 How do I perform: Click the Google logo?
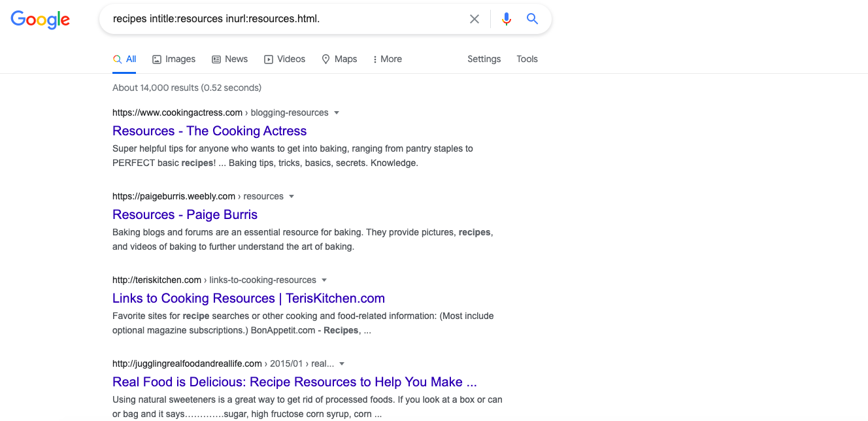(x=40, y=20)
